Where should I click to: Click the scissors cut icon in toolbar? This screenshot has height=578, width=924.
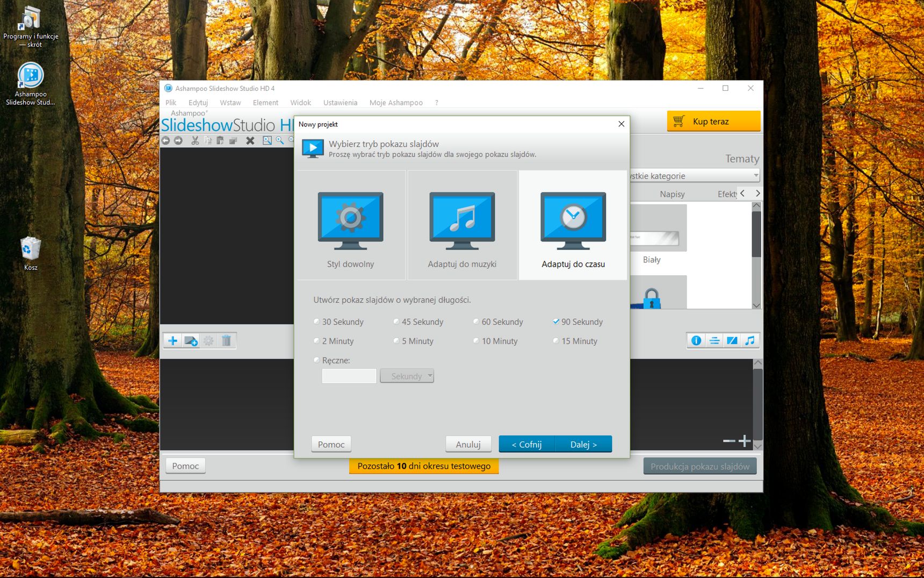195,140
